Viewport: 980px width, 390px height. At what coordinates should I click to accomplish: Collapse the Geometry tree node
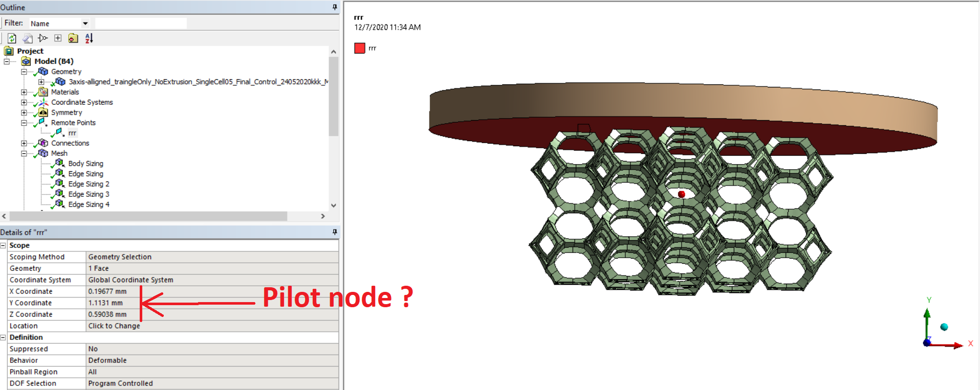point(24,72)
